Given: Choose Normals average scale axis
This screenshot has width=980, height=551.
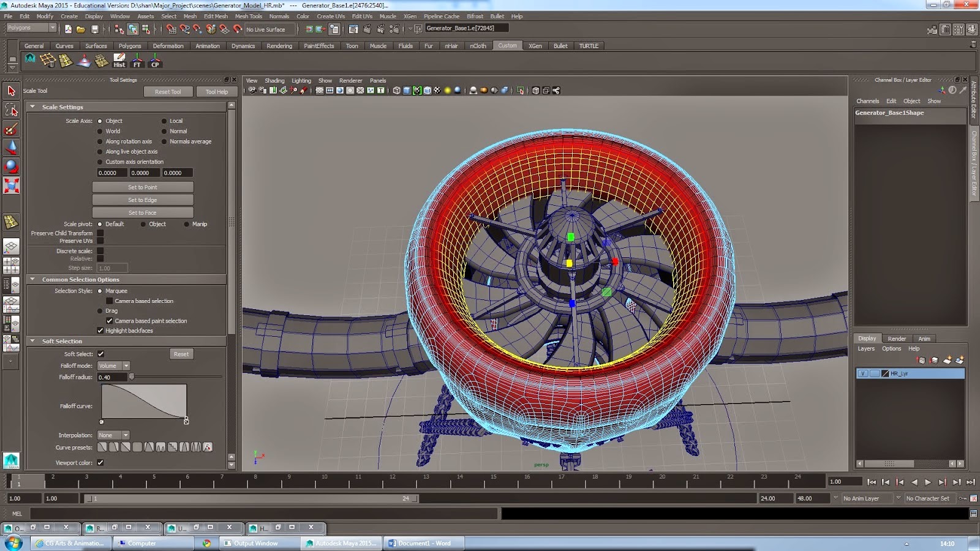Looking at the screenshot, I should pyautogui.click(x=164, y=141).
